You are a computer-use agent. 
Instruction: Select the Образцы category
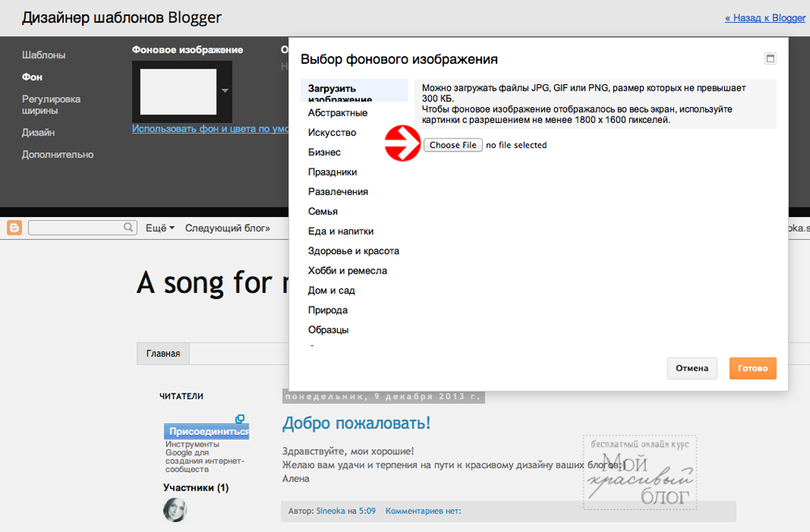click(328, 330)
